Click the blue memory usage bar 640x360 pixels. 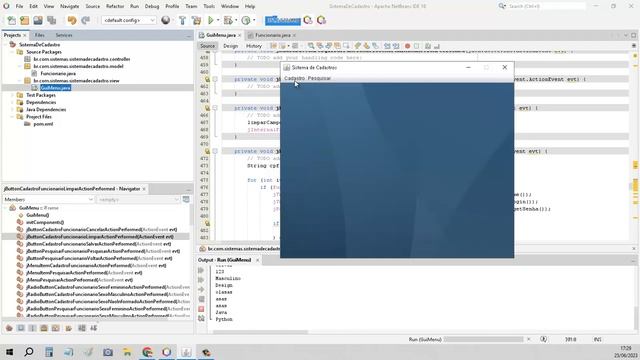tap(282, 20)
